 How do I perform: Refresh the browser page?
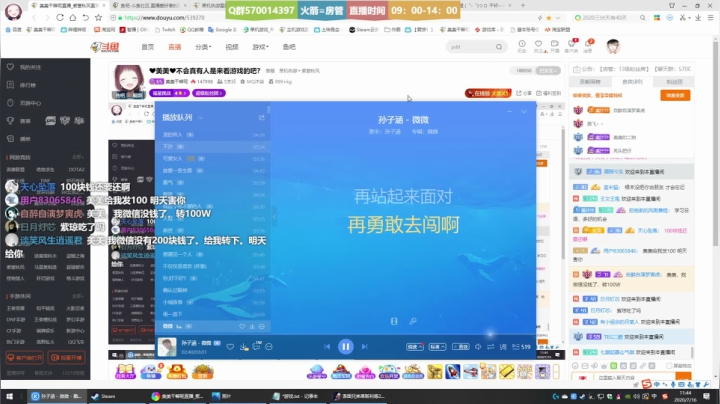[x=60, y=17]
